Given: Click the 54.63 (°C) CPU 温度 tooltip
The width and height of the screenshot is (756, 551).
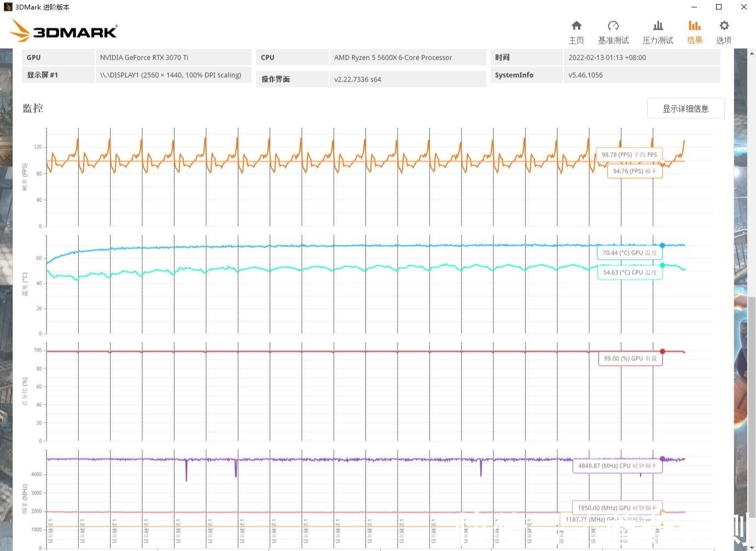Looking at the screenshot, I should tap(630, 272).
